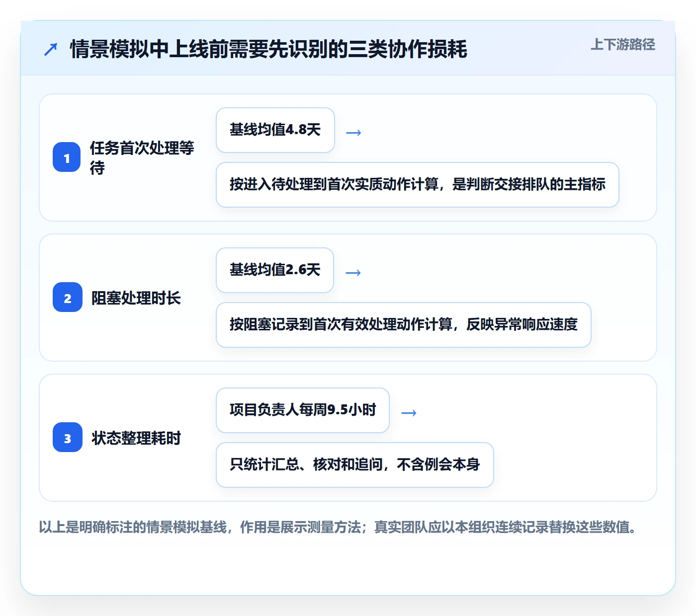696x616 pixels.
Task: Click the 任务首次处理等待 label
Action: (142, 157)
